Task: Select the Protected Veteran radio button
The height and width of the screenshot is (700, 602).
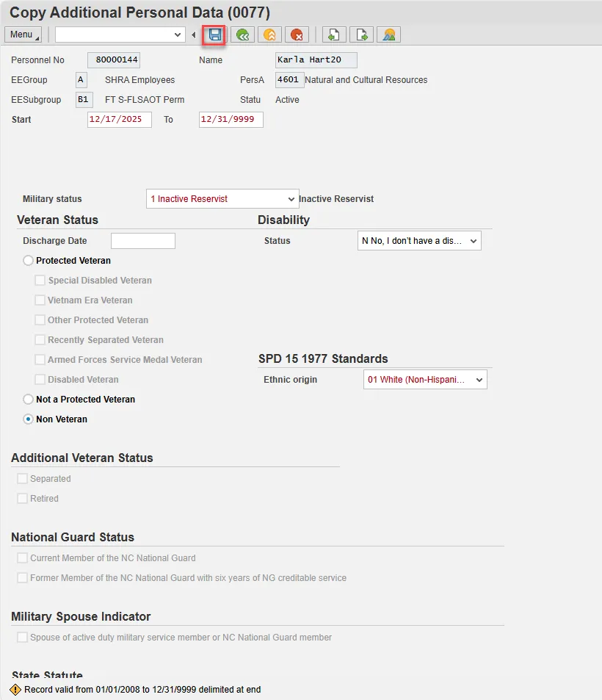Action: click(28, 261)
